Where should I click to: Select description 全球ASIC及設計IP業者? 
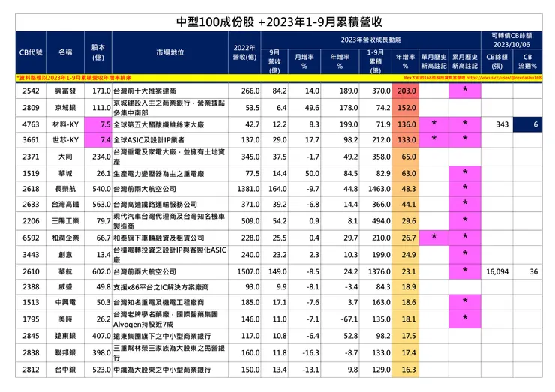pos(148,140)
